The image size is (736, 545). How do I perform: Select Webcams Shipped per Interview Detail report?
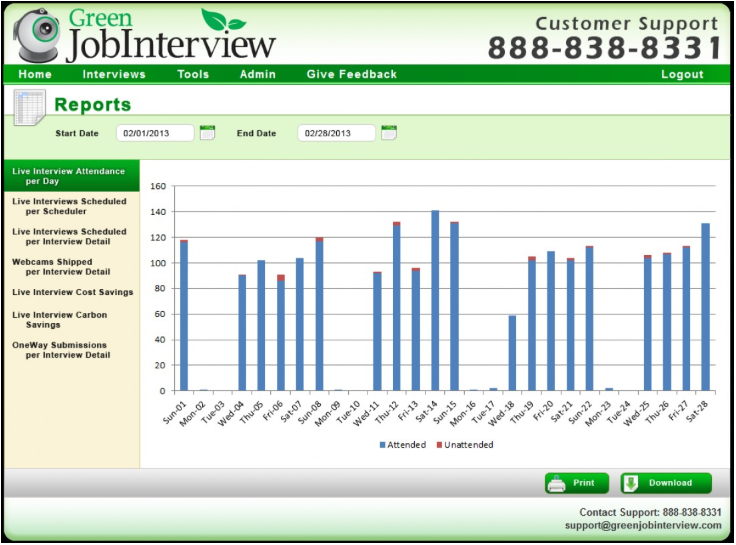tap(61, 267)
